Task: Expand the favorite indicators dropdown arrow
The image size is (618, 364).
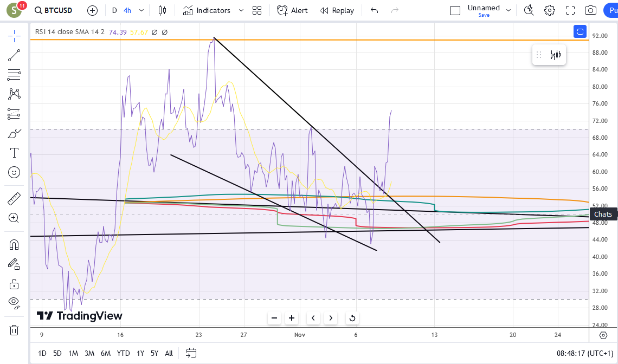Action: [x=241, y=11]
